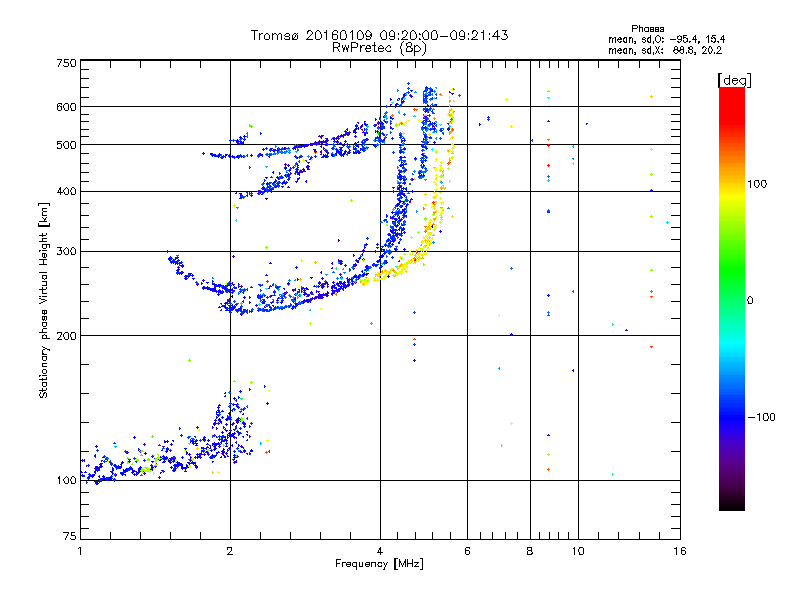Click the black bottom of the phase colorbar
800x600 pixels.
click(732, 503)
